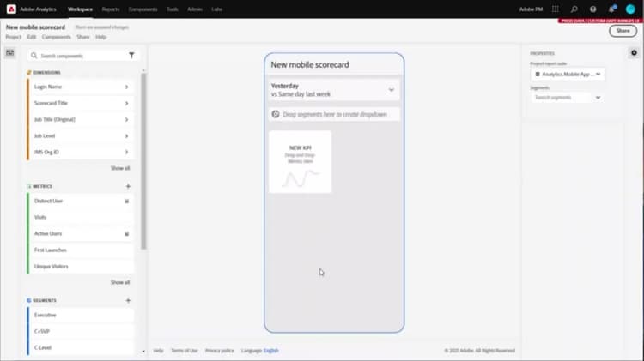
Task: Click the magnifier in the search components box
Action: [34, 56]
